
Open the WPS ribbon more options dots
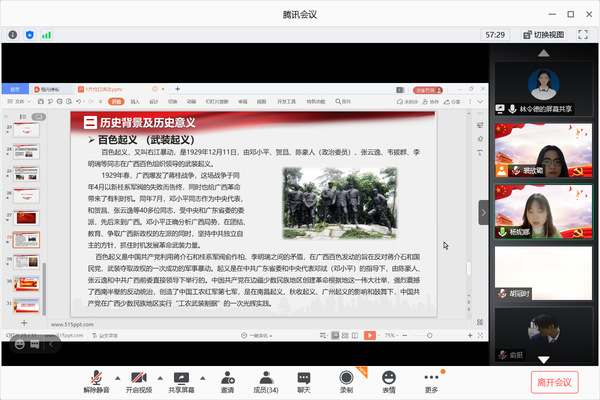470,102
